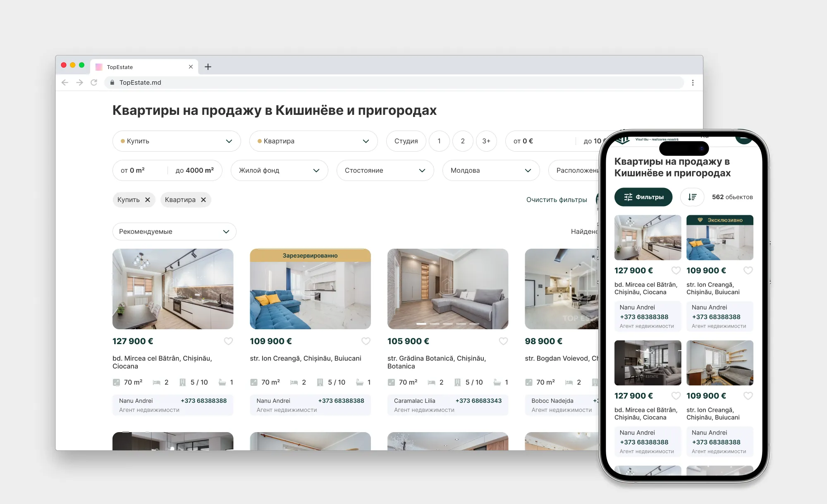Open a new browser tab with plus
This screenshot has height=504, width=827.
[x=208, y=67]
